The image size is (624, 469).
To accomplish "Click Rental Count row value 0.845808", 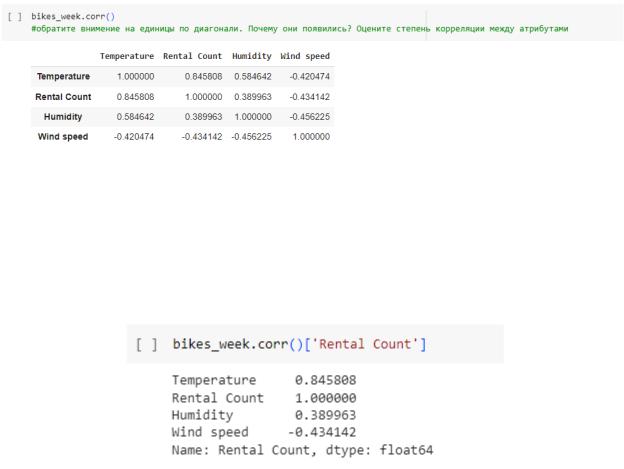I will 135,97.
